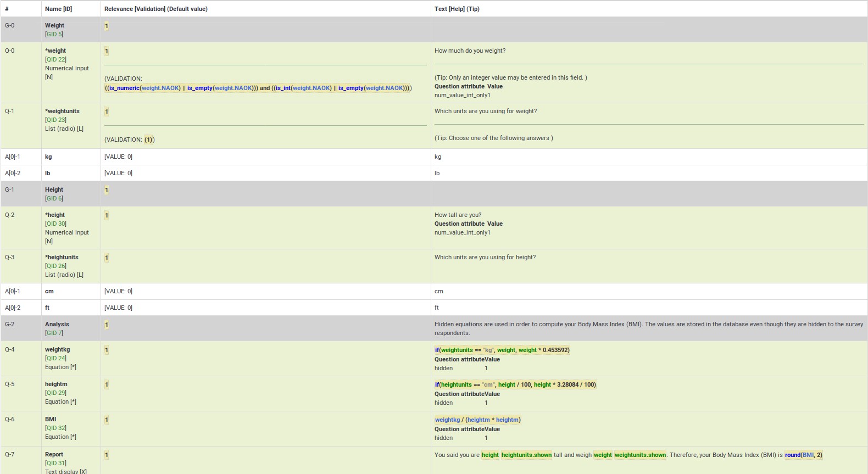The width and height of the screenshot is (868, 474).
Task: Click the 'Text [Help] (Tip)' column header
Action: [x=457, y=9]
